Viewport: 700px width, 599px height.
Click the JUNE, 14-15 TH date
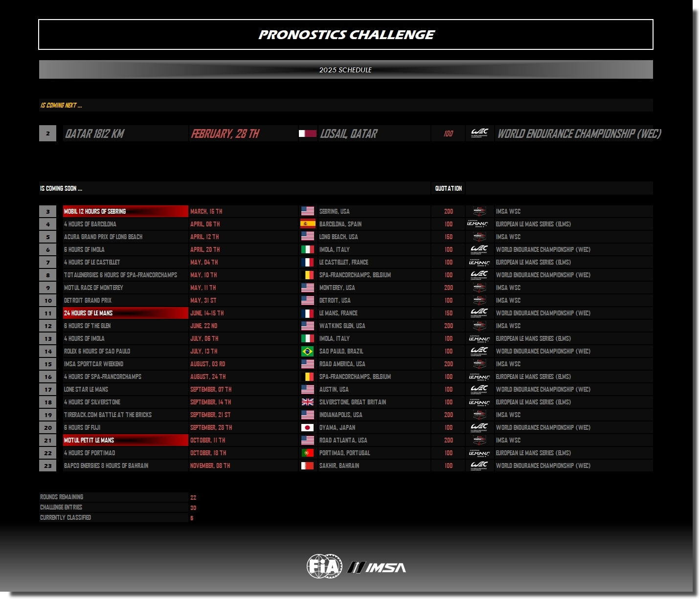207,313
